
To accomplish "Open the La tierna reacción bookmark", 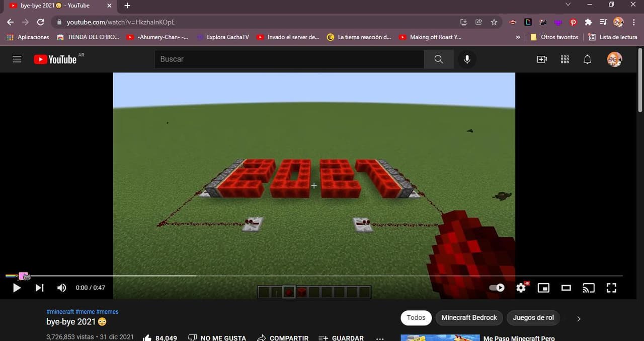I will (x=359, y=37).
